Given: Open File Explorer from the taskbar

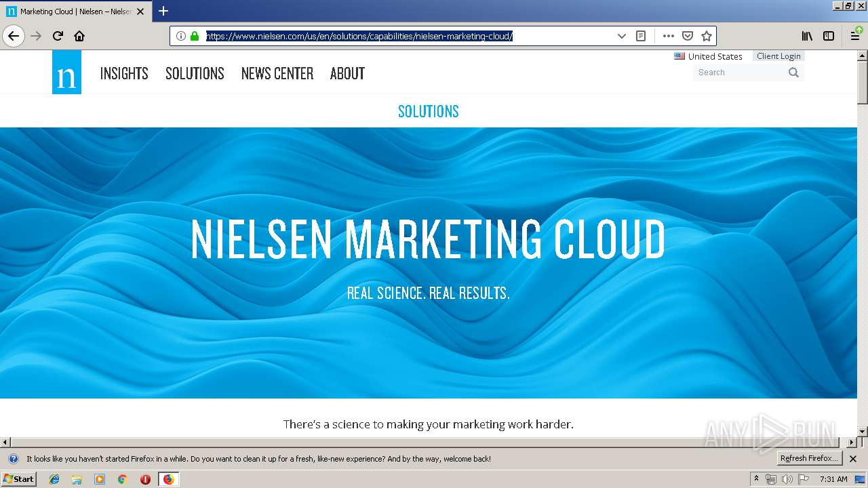Looking at the screenshot, I should click(77, 479).
